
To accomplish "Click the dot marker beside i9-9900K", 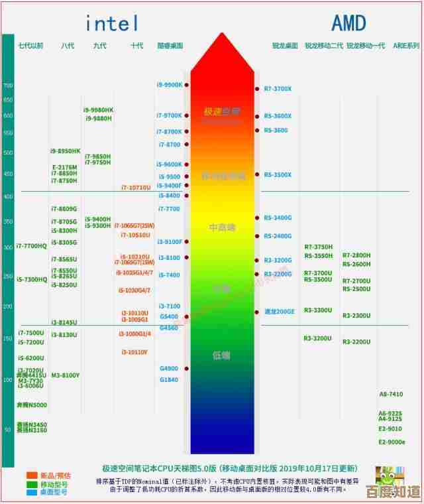I will coord(187,85).
